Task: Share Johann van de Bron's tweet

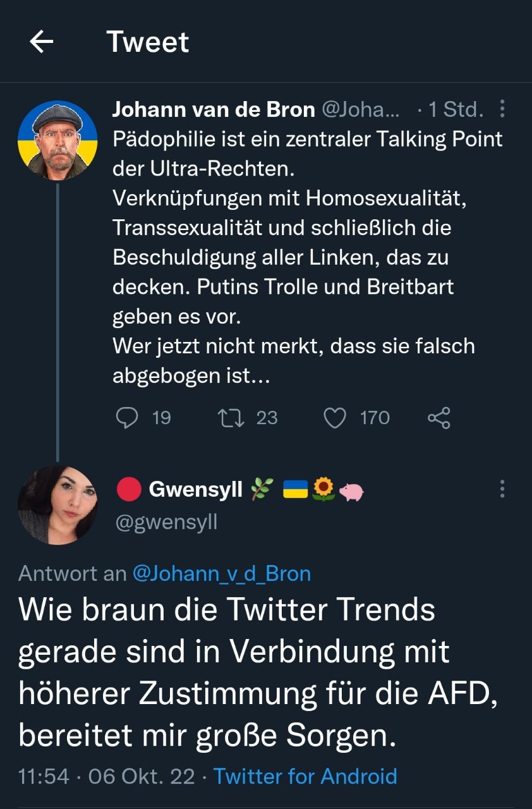Action: coord(438,418)
